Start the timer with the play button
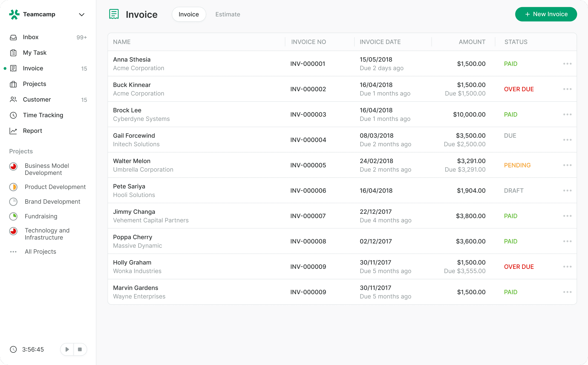This screenshot has height=365, width=588. (x=67, y=349)
